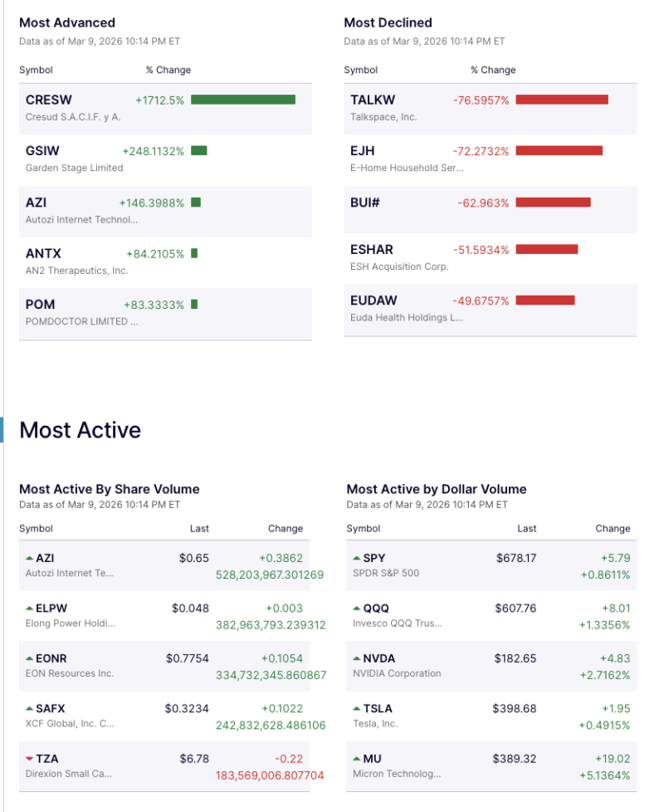Sort by the % Change column header
The image size is (664, 812).
tap(168, 70)
